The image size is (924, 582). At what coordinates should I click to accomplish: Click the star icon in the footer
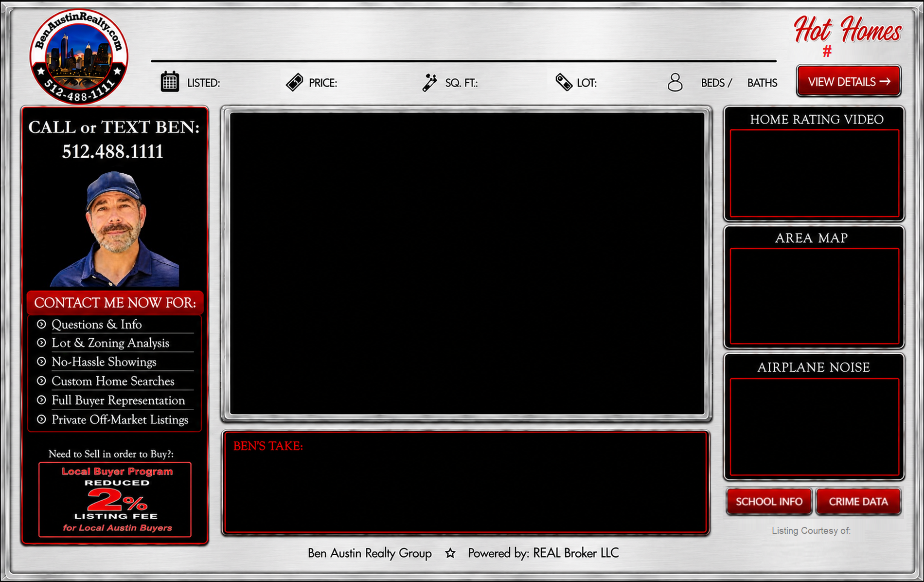450,553
